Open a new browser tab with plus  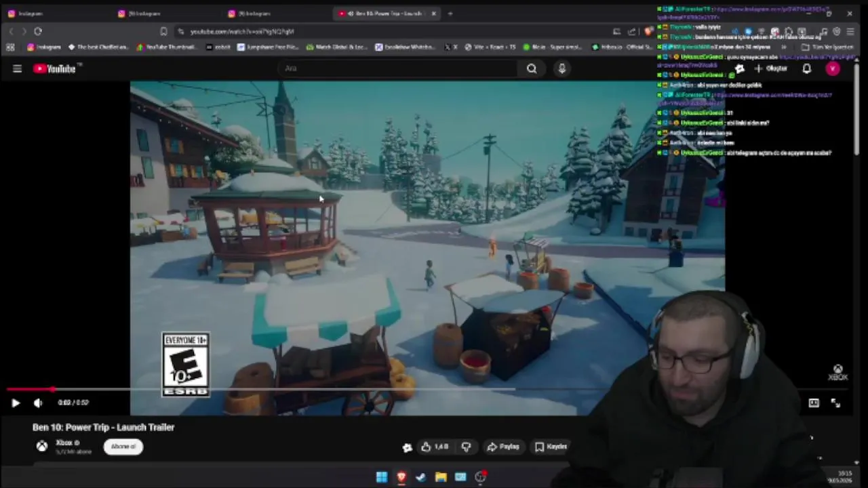450,14
